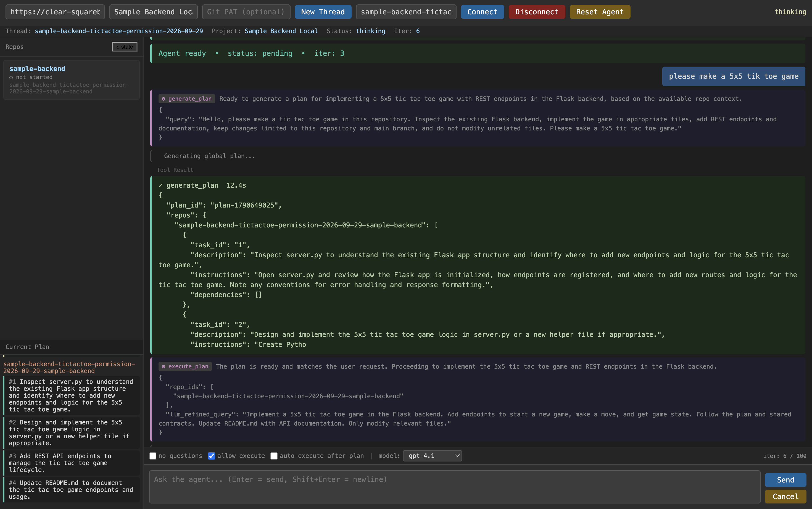The height and width of the screenshot is (509, 812).
Task: Click the Git PAT optional field
Action: pyautogui.click(x=246, y=12)
